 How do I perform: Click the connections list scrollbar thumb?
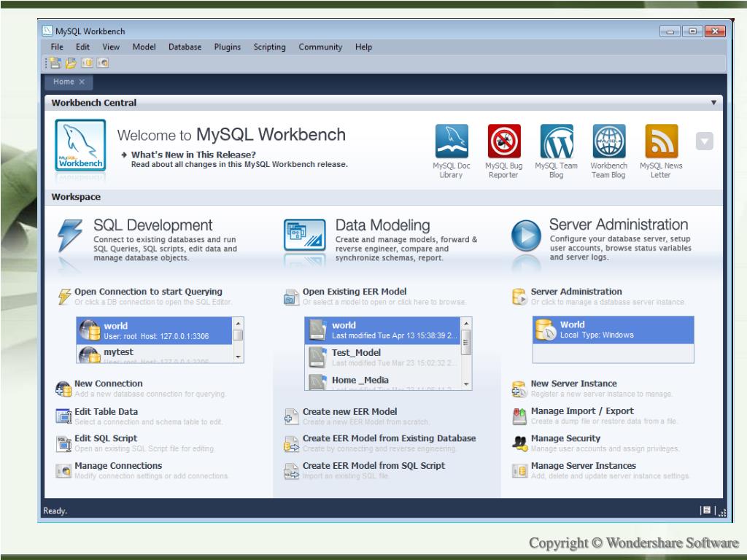pyautogui.click(x=239, y=335)
